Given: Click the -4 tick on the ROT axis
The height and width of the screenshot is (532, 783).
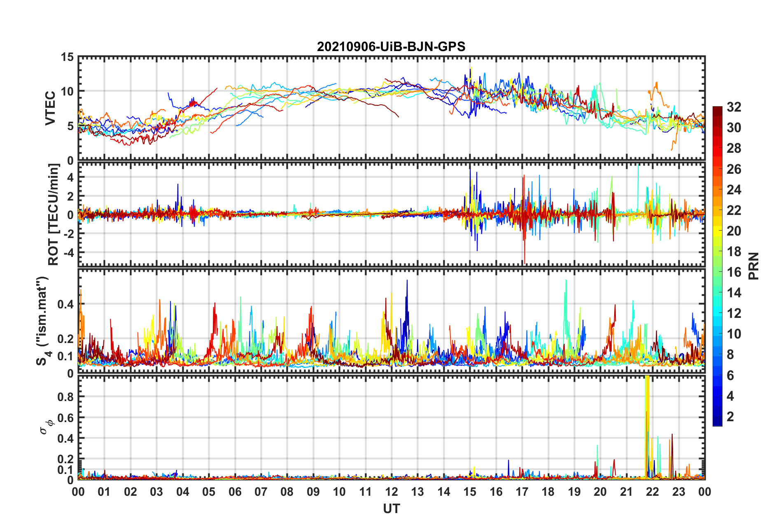Looking at the screenshot, I should click(68, 252).
